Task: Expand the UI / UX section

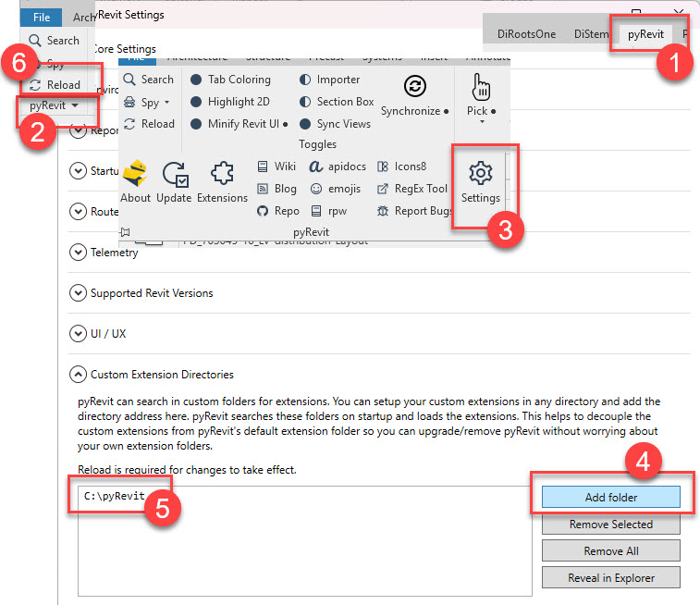Action: [78, 334]
